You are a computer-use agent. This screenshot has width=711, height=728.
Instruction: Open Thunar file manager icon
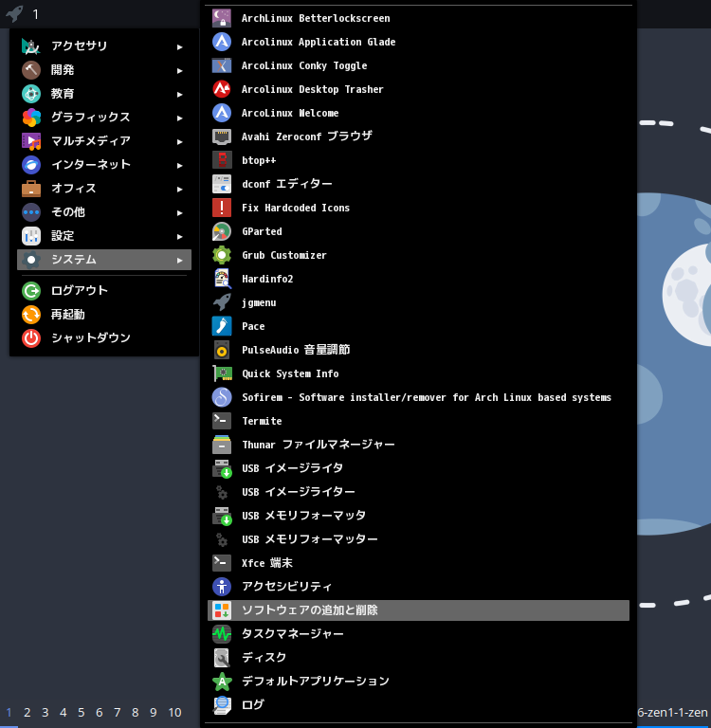point(222,445)
